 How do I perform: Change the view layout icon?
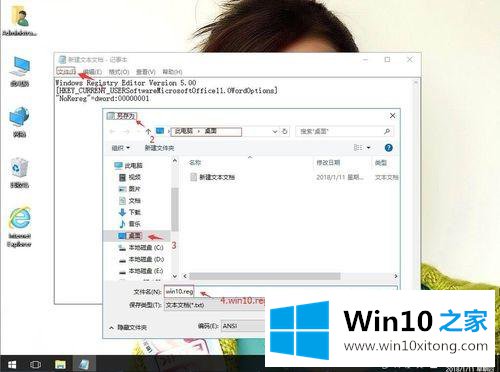coord(358,147)
